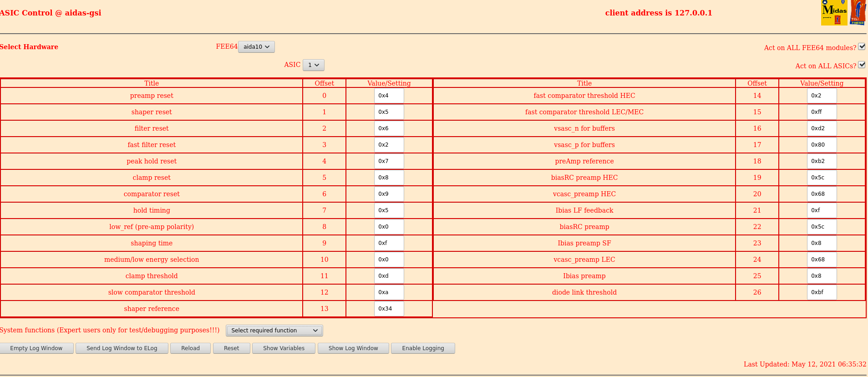The height and width of the screenshot is (377, 868).
Task: Edit the shaping time value field
Action: tap(389, 243)
